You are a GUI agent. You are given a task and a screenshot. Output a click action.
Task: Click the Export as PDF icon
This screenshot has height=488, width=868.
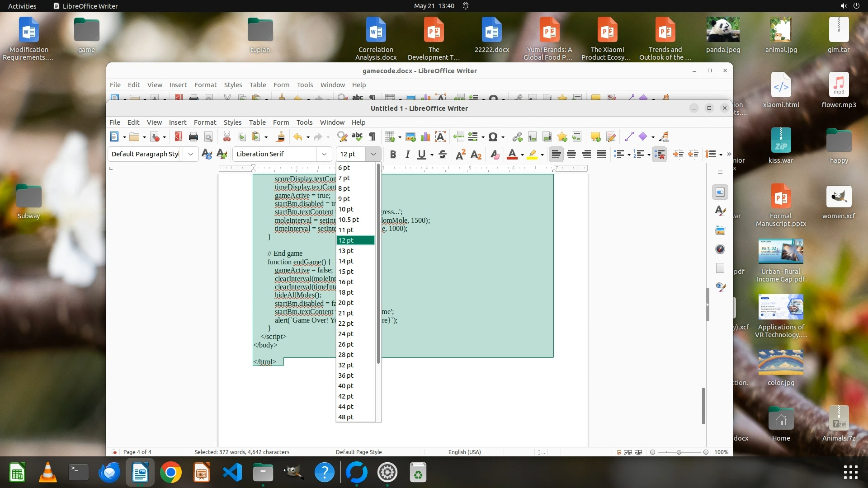coord(179,137)
